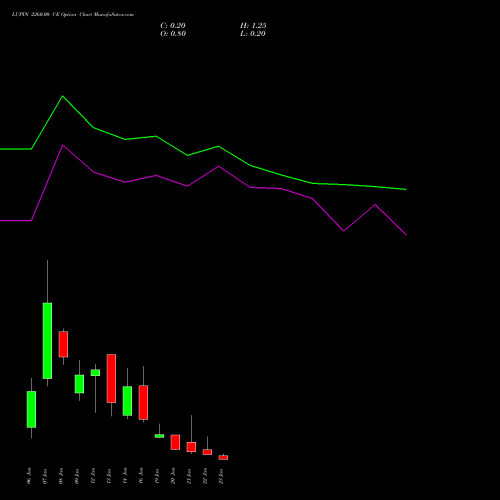Select the low value 'L: 0.20'
Image resolution: width=500 pixels, height=500 pixels.
[x=253, y=34]
